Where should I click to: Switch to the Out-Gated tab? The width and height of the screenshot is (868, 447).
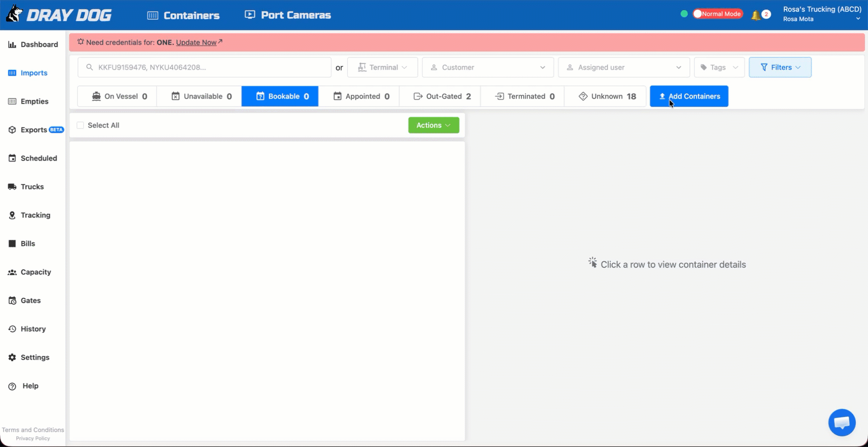tap(440, 97)
